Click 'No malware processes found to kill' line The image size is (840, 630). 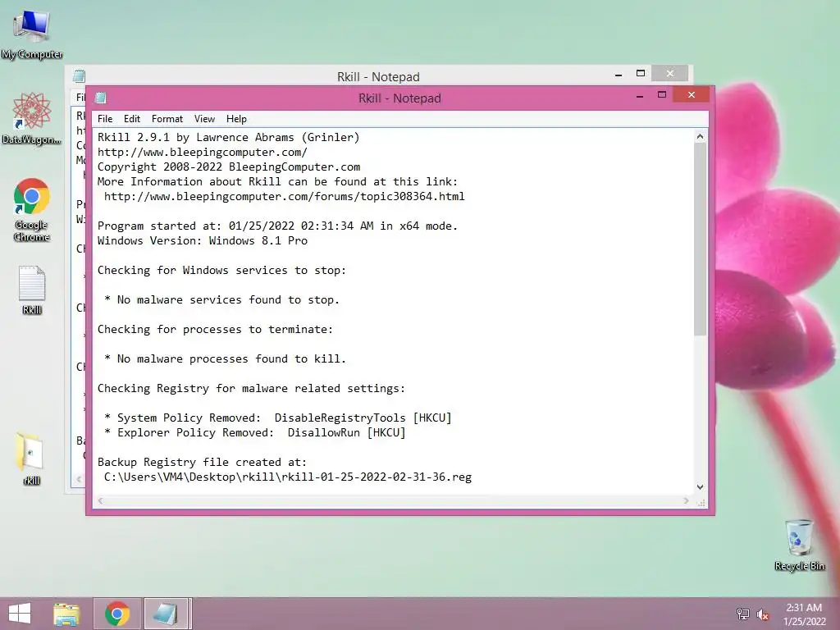click(x=225, y=358)
